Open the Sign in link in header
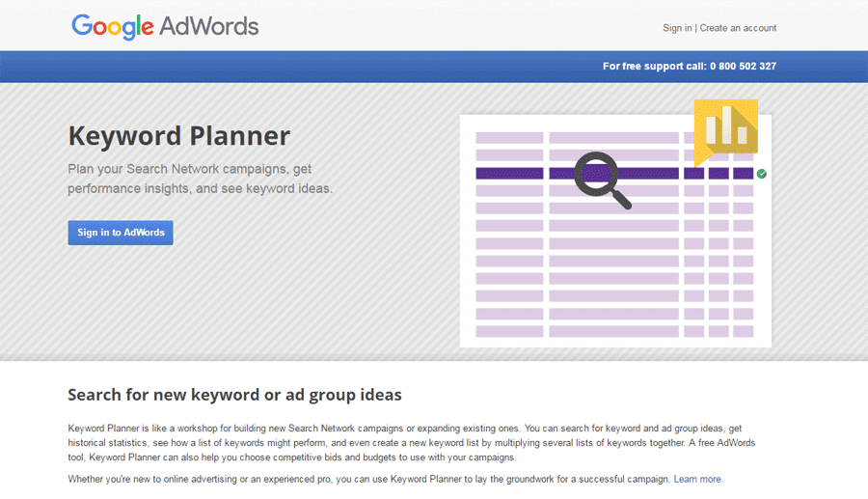 677,28
